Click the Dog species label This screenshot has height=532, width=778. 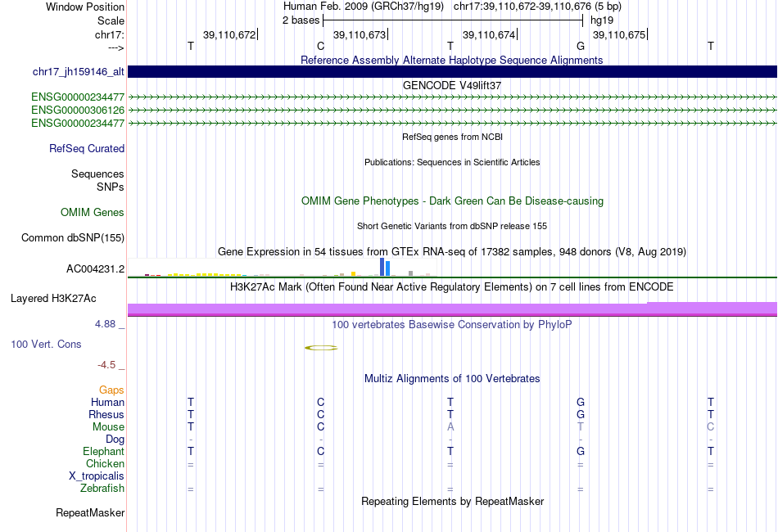[115, 440]
